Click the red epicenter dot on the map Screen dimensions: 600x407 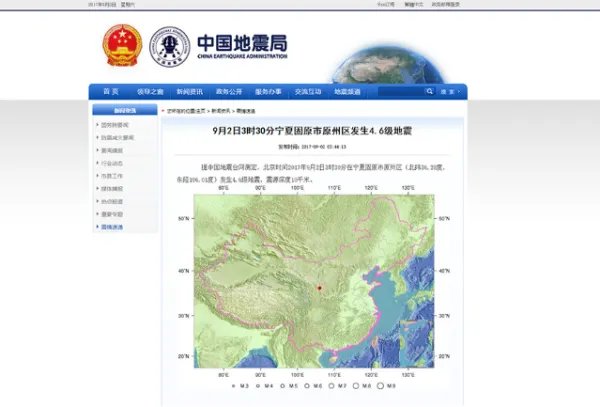coord(319,288)
